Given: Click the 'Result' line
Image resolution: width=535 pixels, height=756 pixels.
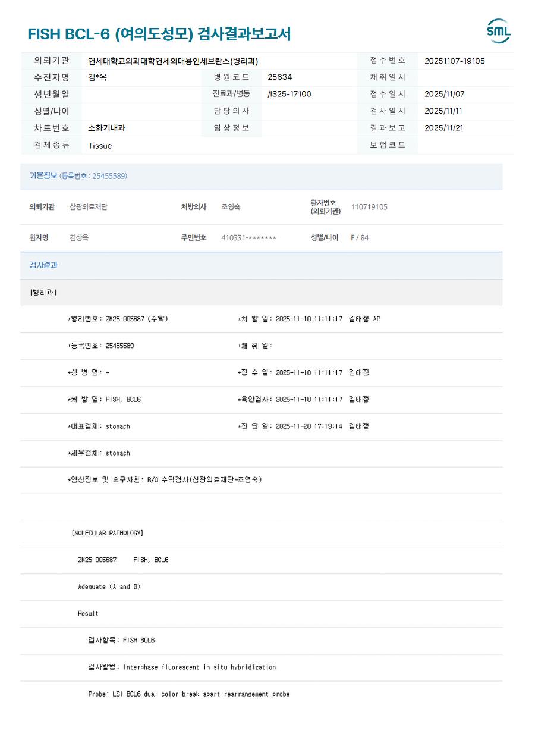Looking at the screenshot, I should tap(88, 613).
